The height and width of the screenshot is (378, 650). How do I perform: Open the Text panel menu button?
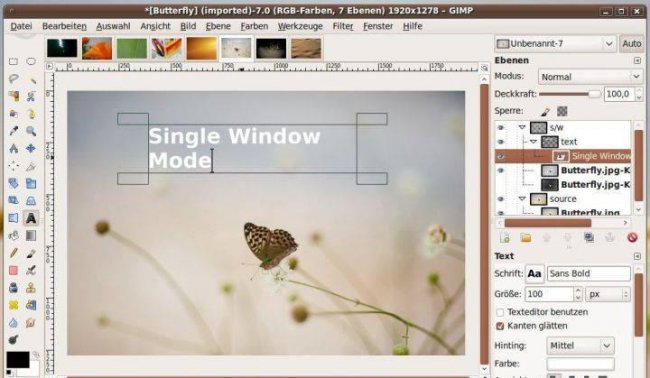point(638,256)
